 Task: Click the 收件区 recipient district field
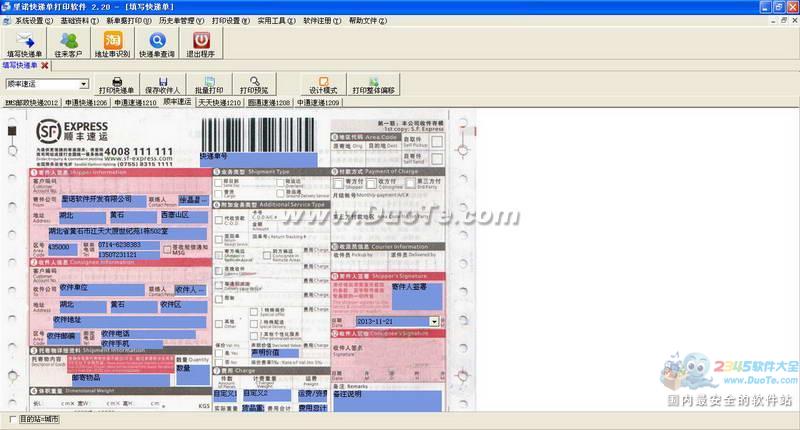coord(184,307)
